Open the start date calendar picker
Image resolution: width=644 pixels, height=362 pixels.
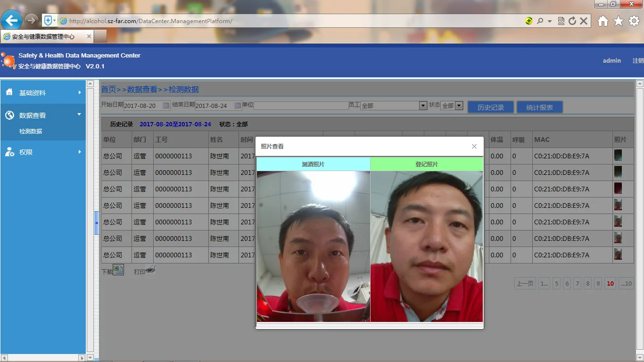point(166,106)
